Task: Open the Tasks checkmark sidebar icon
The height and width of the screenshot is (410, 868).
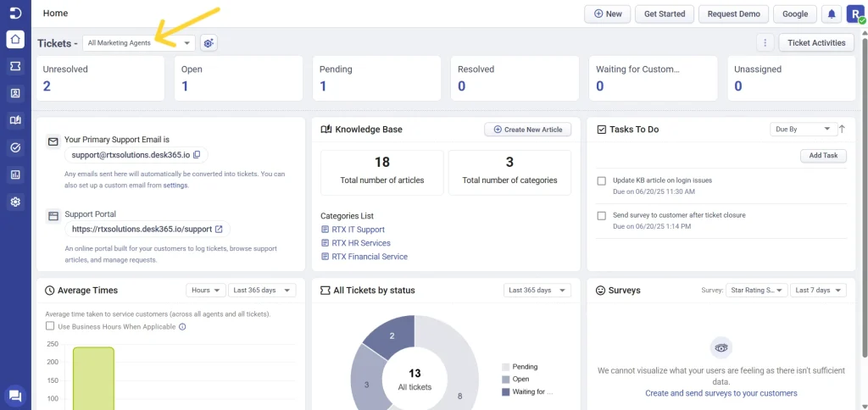Action: 15,147
